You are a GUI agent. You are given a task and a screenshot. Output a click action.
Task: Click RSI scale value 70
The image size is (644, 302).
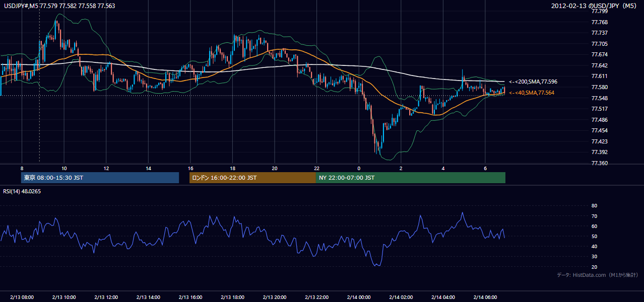[x=594, y=216]
